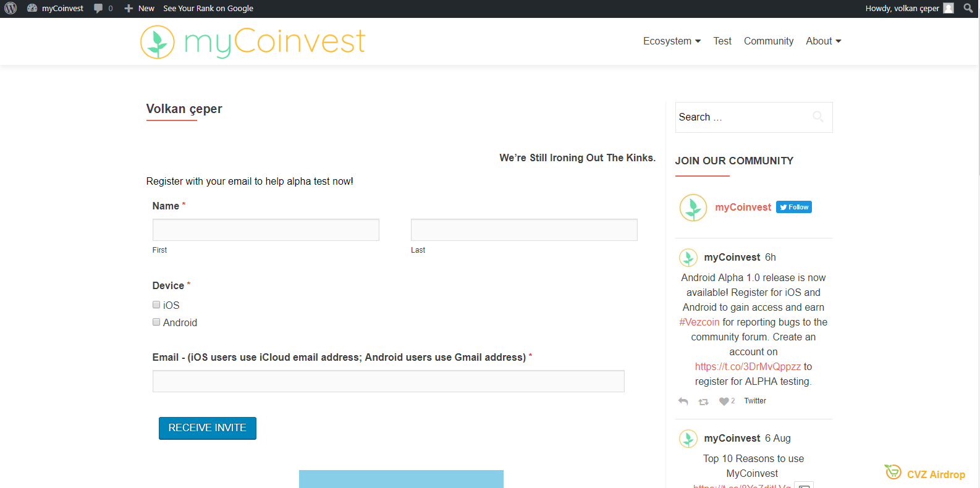This screenshot has width=980, height=488.
Task: Retweet the 6h tweet
Action: [x=703, y=402]
